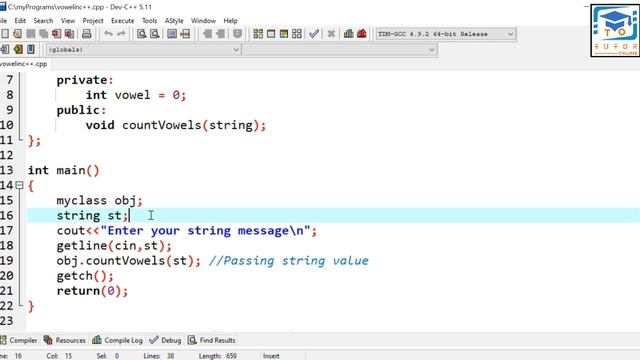
Task: Open the empty member function dropdown
Action: (x=340, y=50)
